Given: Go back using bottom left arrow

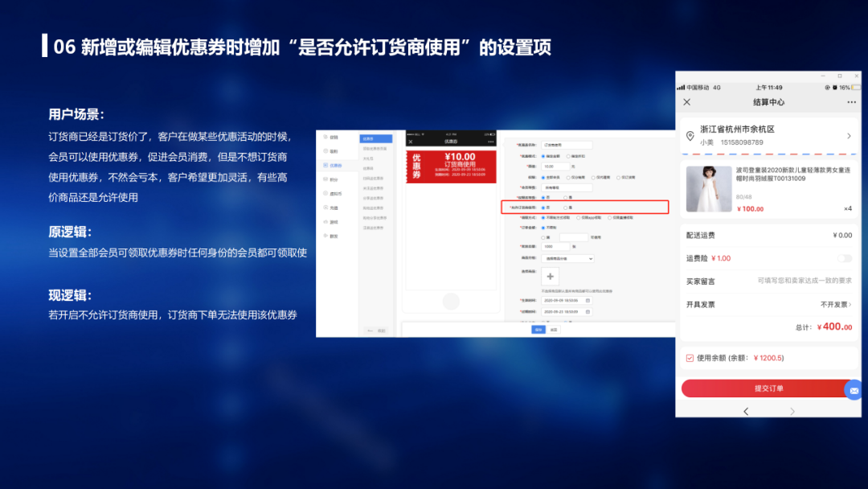Looking at the screenshot, I should click(x=745, y=411).
